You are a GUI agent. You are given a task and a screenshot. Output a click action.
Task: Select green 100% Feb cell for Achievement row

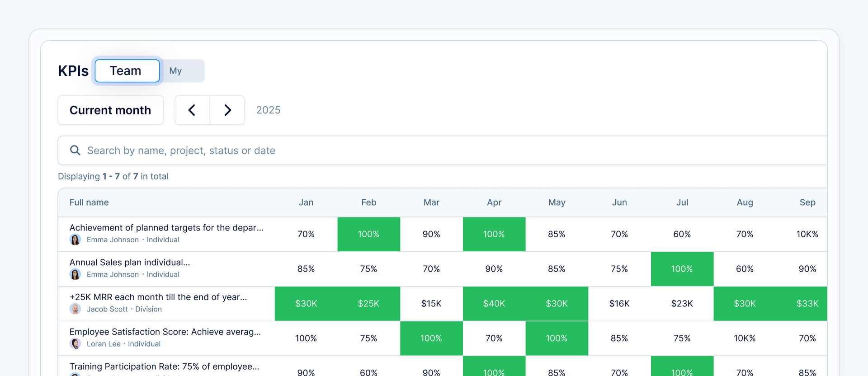click(x=368, y=234)
